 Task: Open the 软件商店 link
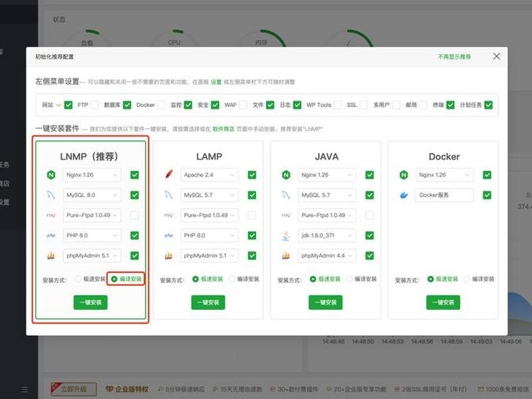click(223, 129)
